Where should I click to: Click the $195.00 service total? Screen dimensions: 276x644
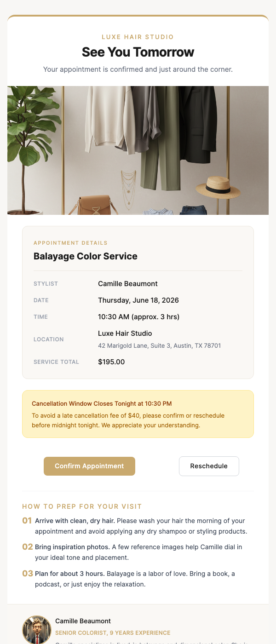click(x=110, y=362)
